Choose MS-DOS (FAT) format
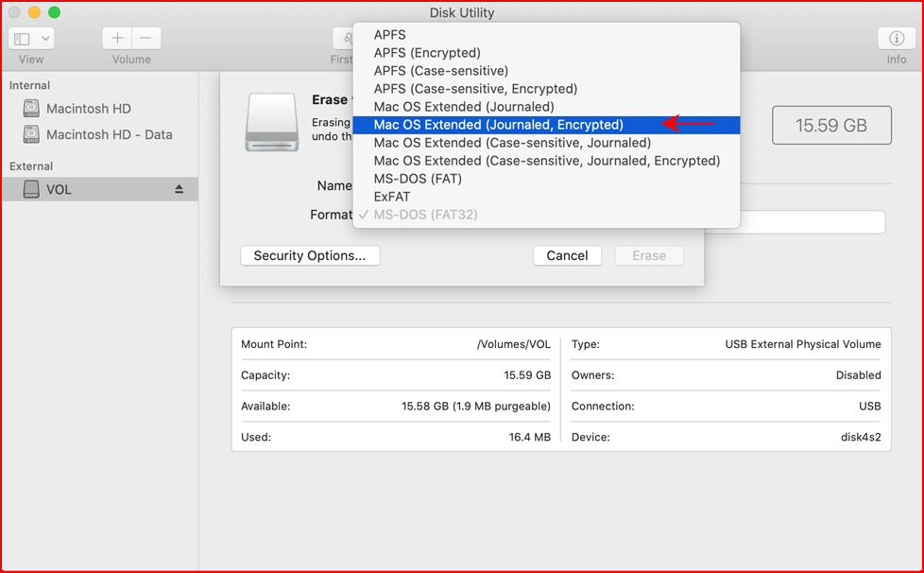The width and height of the screenshot is (924, 573). click(x=546, y=179)
